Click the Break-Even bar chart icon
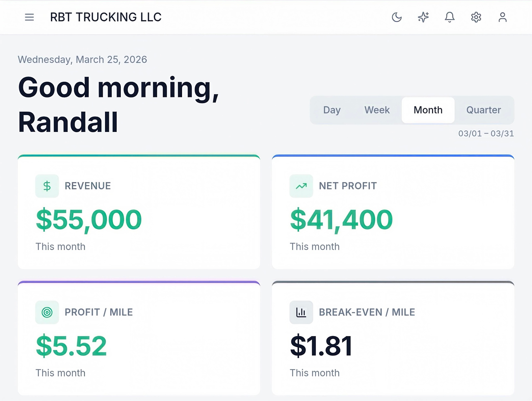The width and height of the screenshot is (532, 401). (301, 312)
